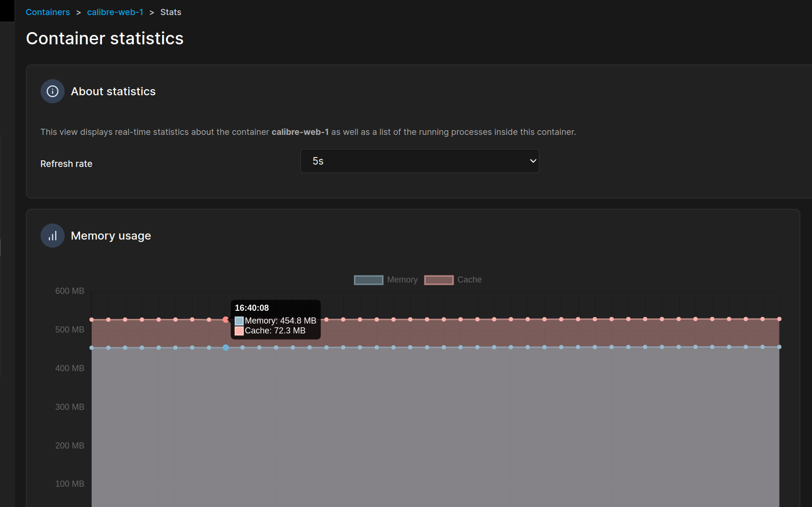Click the Refresh rate field label
Viewport: 812px width, 507px height.
66,164
